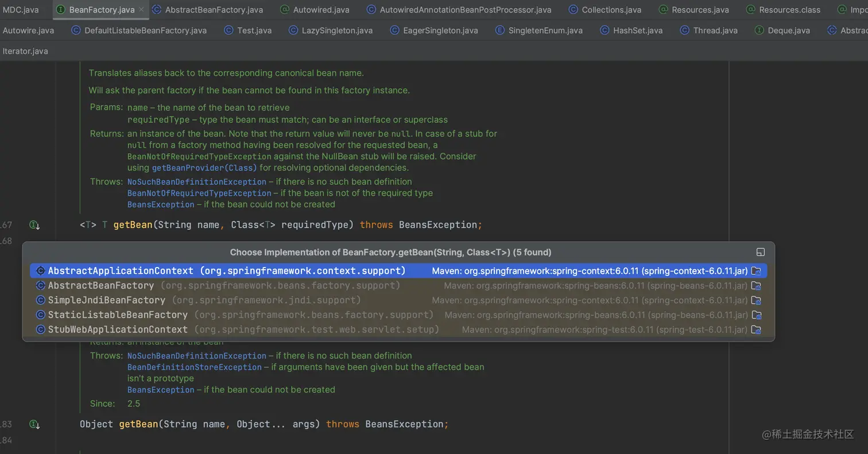Switch to AutowiredAnnotationBeanPostProcessor.java tab
Screen dimensions: 868x454
pos(459,10)
